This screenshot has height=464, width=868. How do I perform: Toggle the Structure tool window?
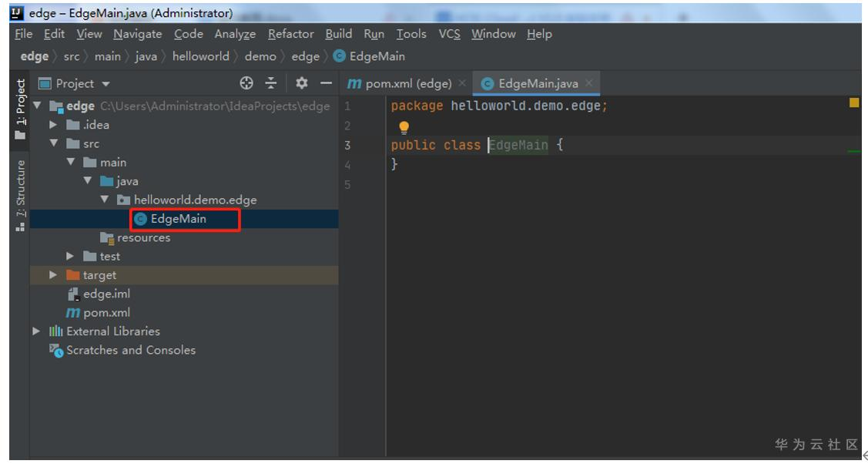point(20,195)
